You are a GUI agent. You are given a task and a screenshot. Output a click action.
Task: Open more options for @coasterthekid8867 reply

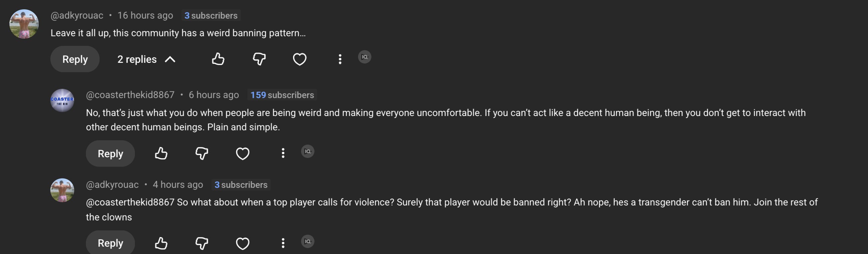pyautogui.click(x=283, y=153)
